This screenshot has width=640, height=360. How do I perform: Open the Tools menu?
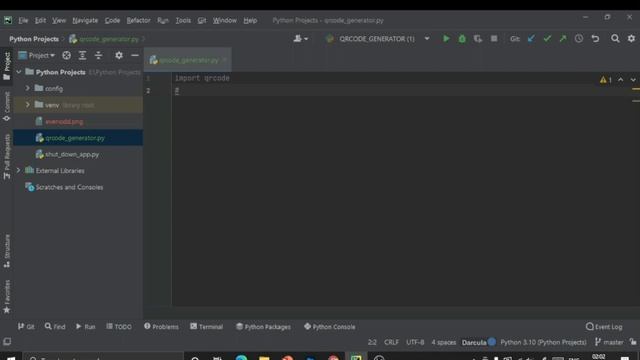pyautogui.click(x=183, y=20)
